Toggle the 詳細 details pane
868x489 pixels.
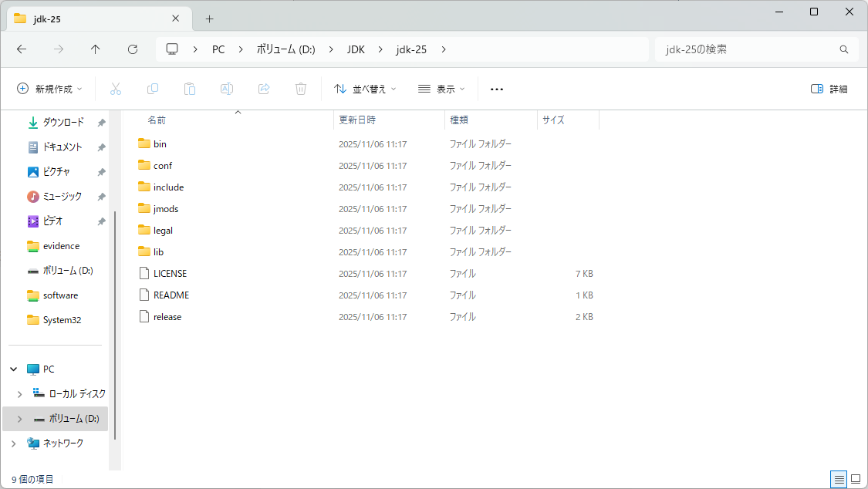coord(829,89)
